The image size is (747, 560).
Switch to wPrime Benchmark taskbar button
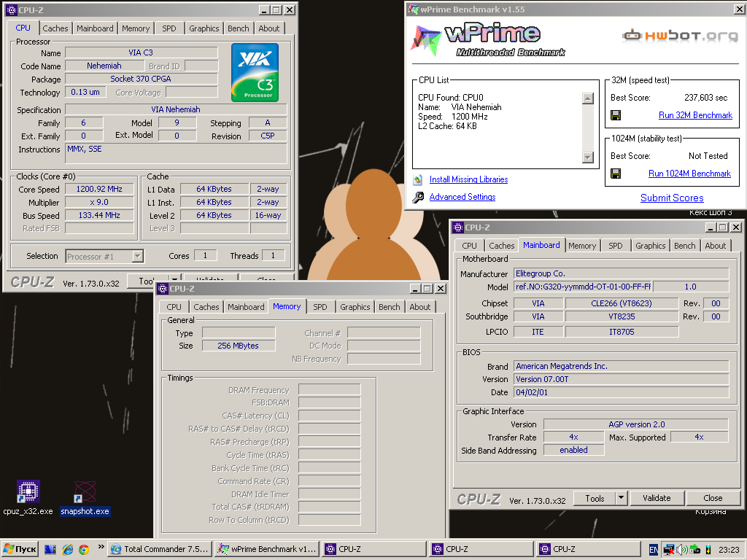coord(267,549)
